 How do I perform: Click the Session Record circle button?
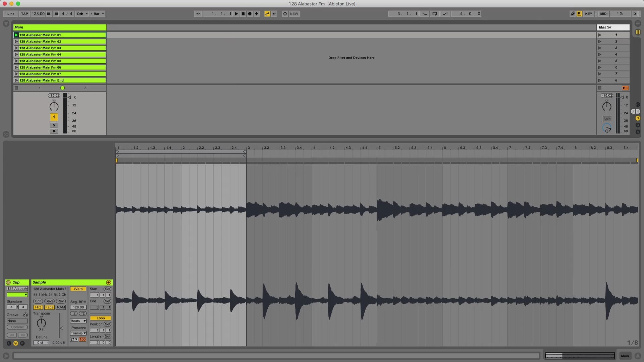[285, 14]
